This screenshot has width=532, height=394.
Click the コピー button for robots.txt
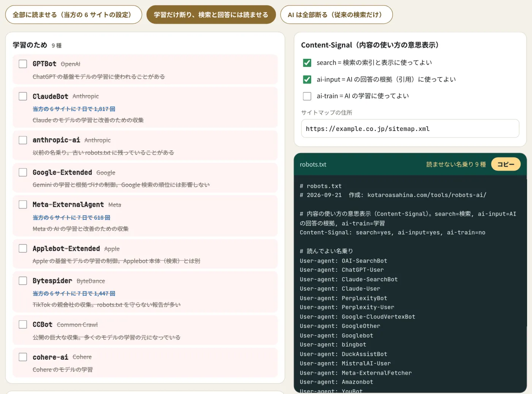pos(506,164)
